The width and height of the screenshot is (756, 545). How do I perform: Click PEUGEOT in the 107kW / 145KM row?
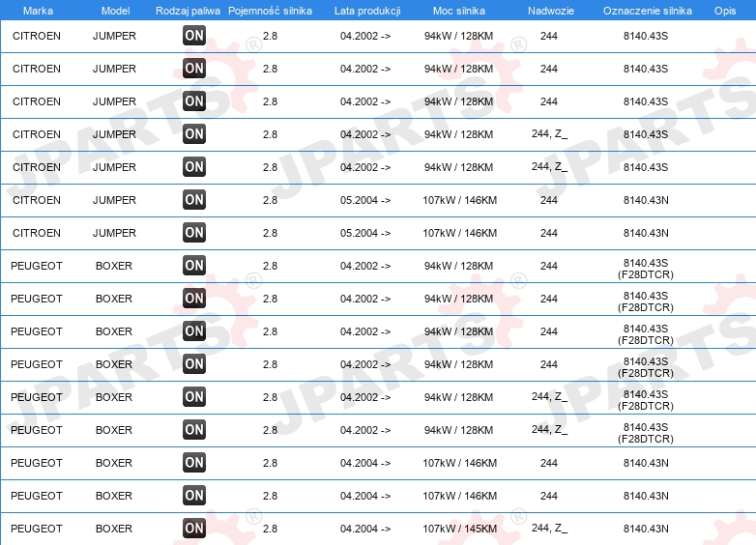pyautogui.click(x=37, y=529)
